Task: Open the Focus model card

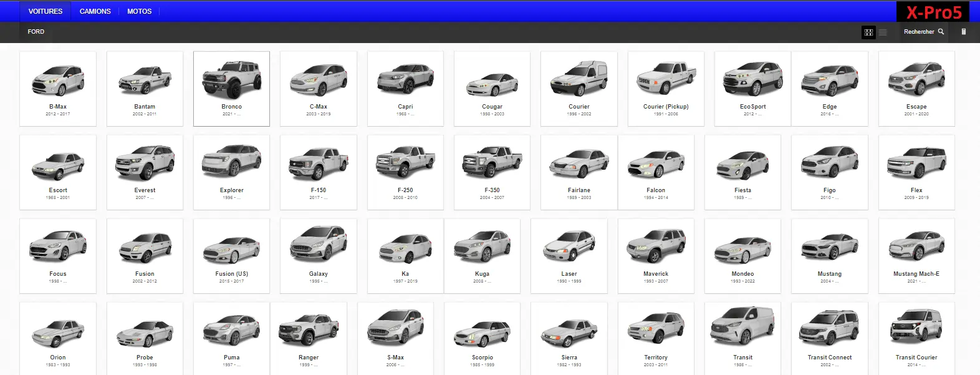Action: (x=58, y=256)
